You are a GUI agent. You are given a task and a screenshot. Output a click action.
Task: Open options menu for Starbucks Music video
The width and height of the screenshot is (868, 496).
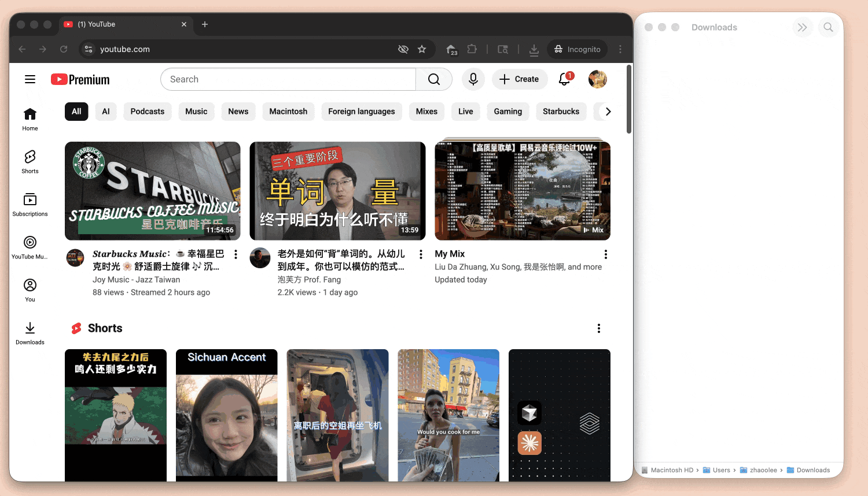[236, 254]
